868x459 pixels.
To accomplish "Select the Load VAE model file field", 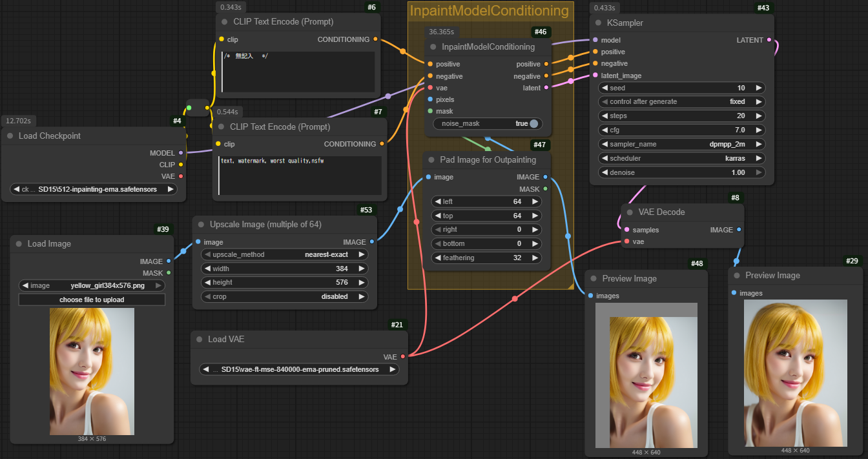I will [300, 369].
